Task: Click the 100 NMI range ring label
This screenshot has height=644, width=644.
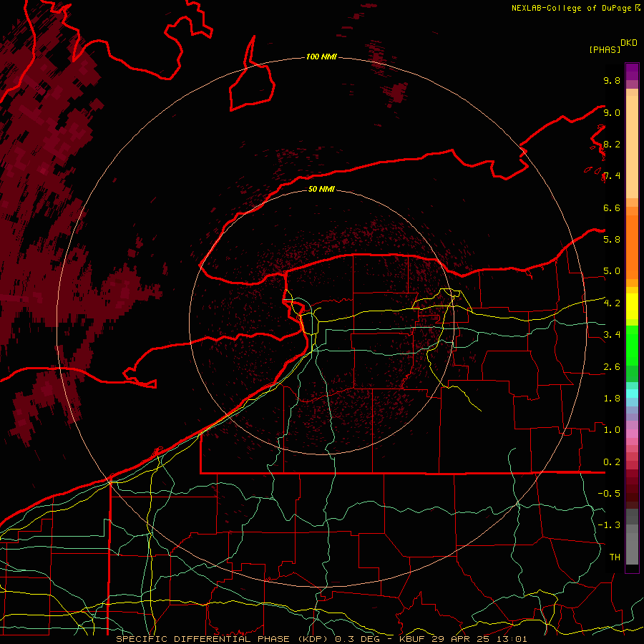Action: click(x=321, y=57)
